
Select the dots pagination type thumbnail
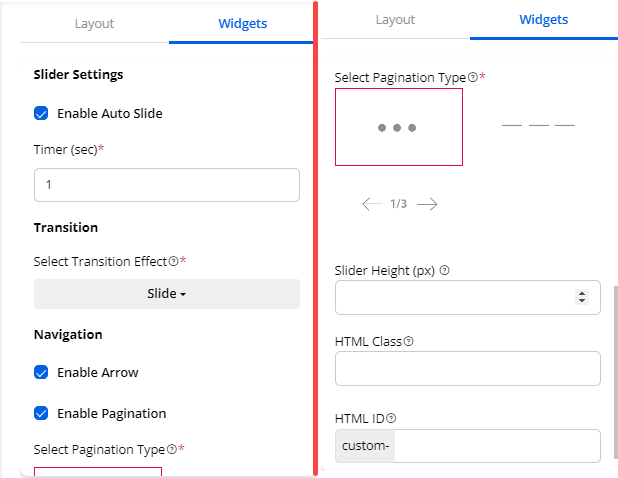coord(398,127)
